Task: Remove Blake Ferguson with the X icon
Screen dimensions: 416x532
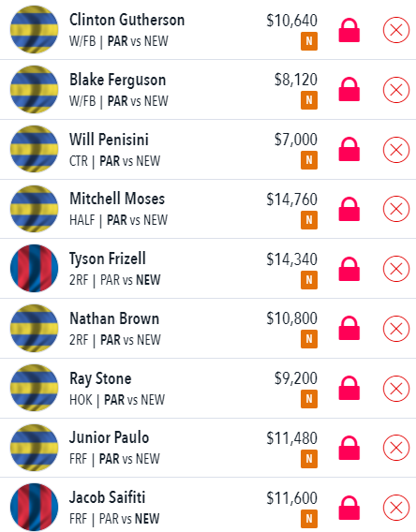Action: click(x=396, y=90)
